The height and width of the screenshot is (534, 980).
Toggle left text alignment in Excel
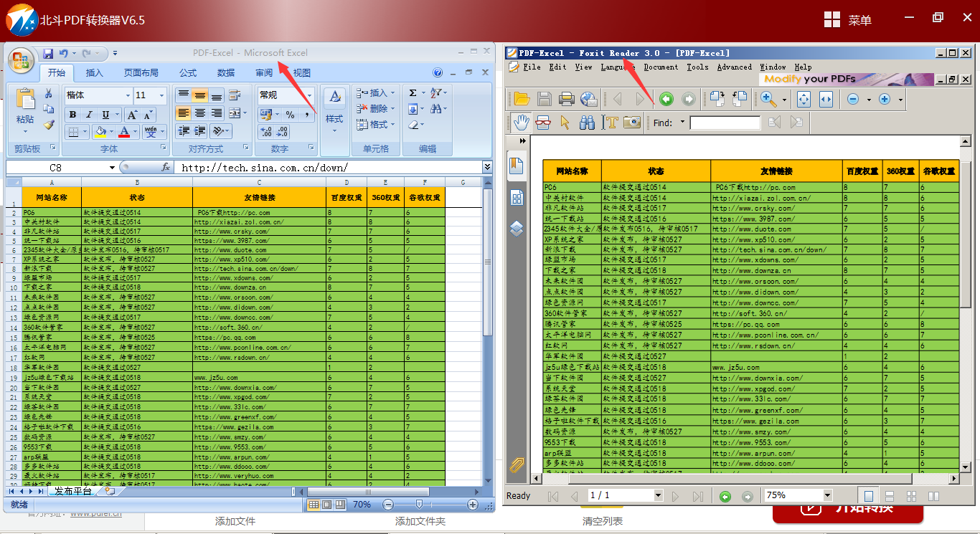[x=183, y=113]
